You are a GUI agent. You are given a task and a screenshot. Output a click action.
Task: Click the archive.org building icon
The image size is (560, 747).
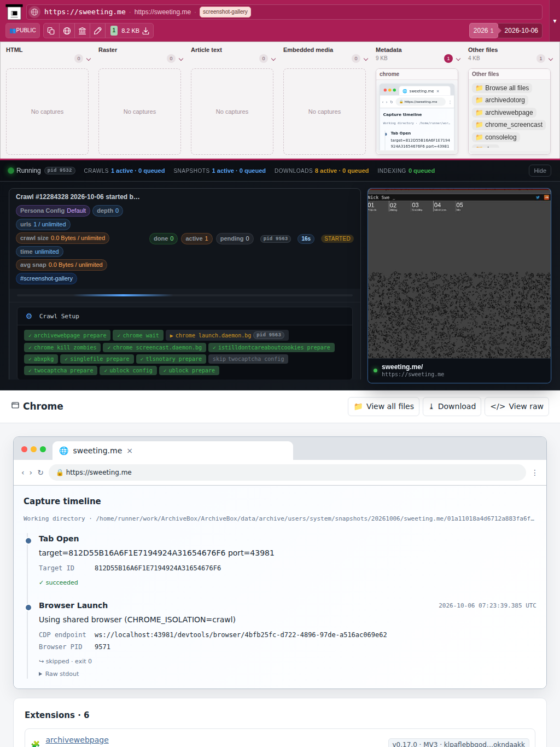[82, 31]
